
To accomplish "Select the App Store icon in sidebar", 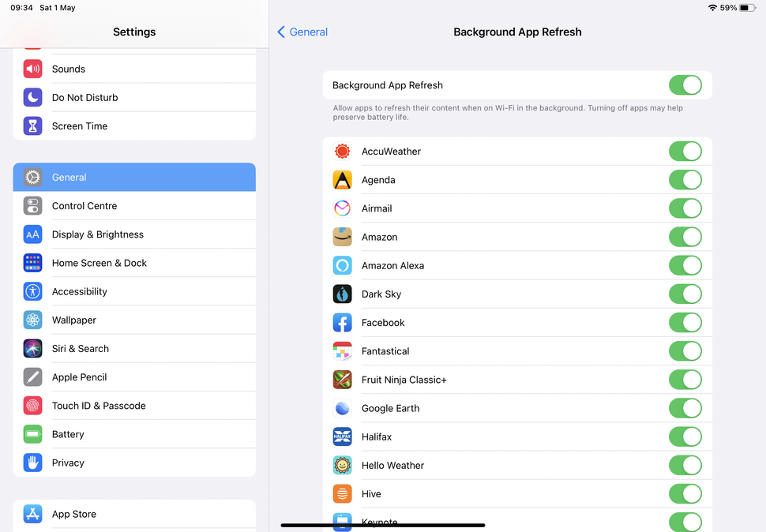I will click(32, 514).
